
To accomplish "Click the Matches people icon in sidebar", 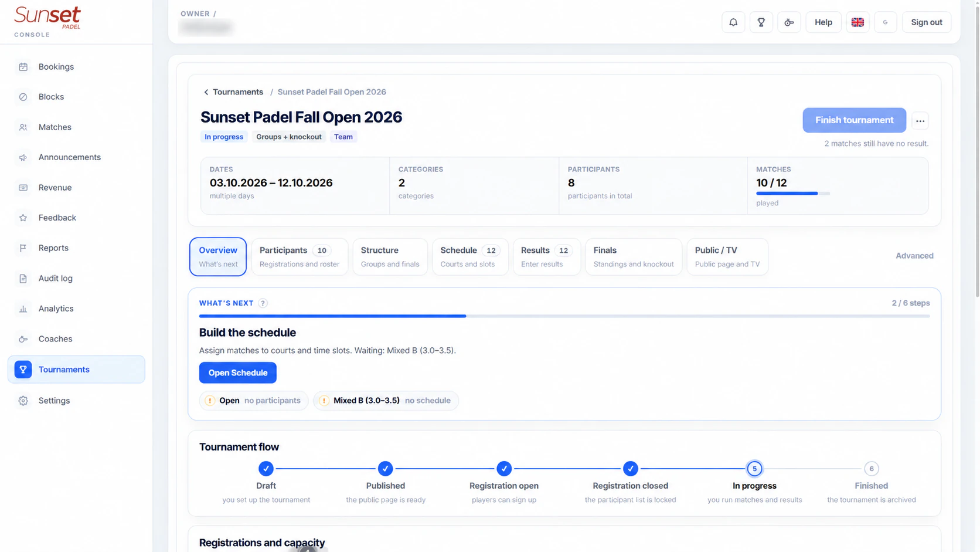I will (23, 127).
